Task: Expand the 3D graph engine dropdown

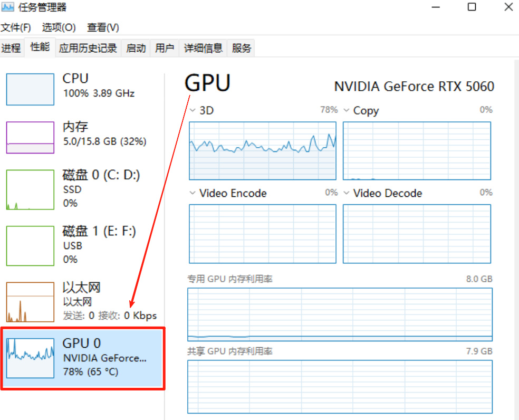Action: (x=193, y=111)
